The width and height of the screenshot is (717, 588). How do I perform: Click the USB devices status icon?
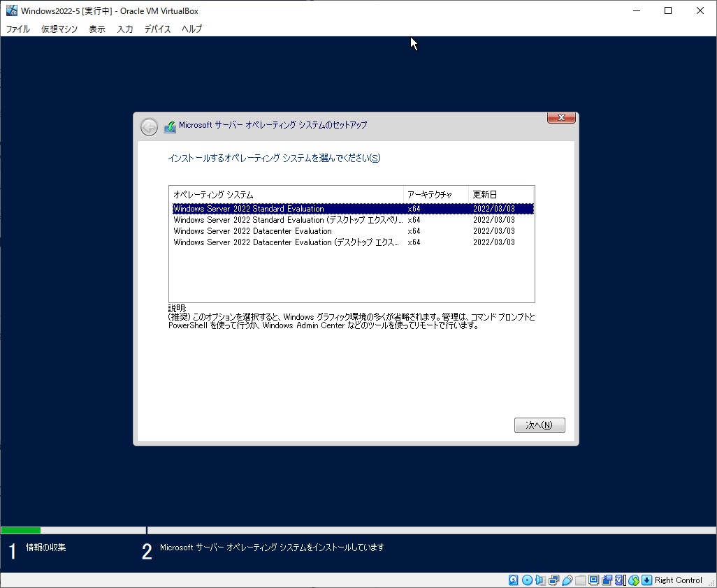pos(567,580)
